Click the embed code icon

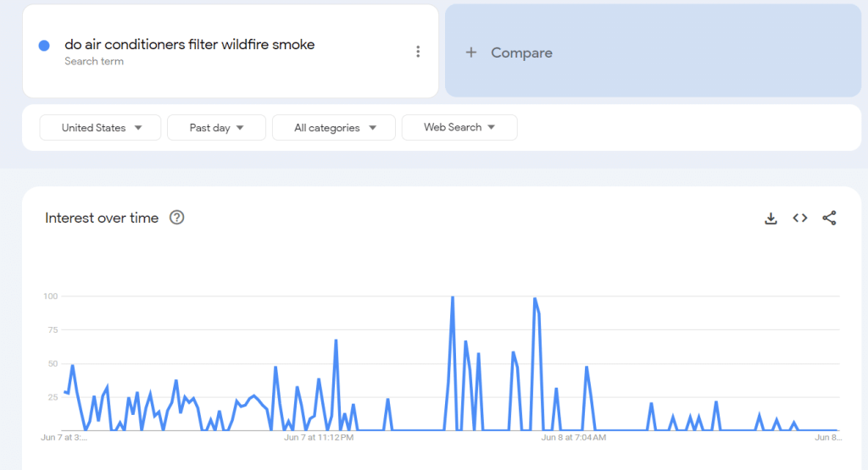click(x=800, y=218)
